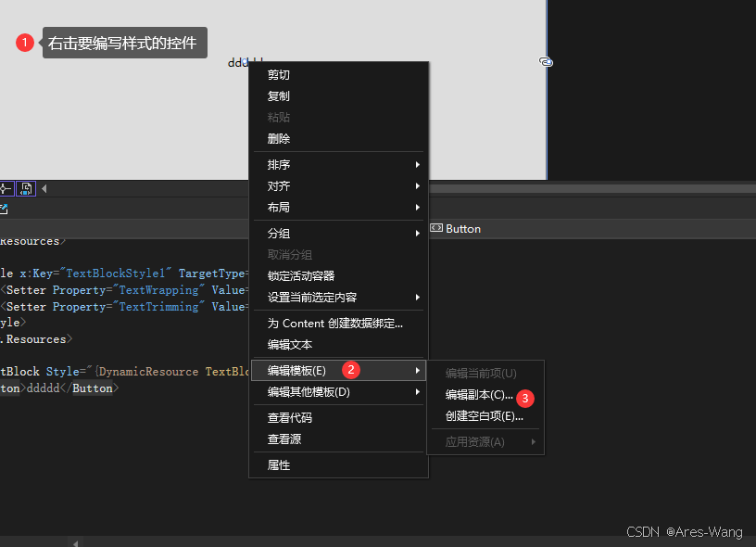Click the pop-out edit icon below the splitter

4,208
